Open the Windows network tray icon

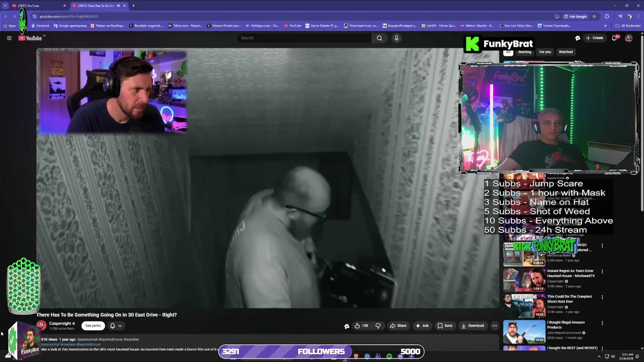[606, 356]
